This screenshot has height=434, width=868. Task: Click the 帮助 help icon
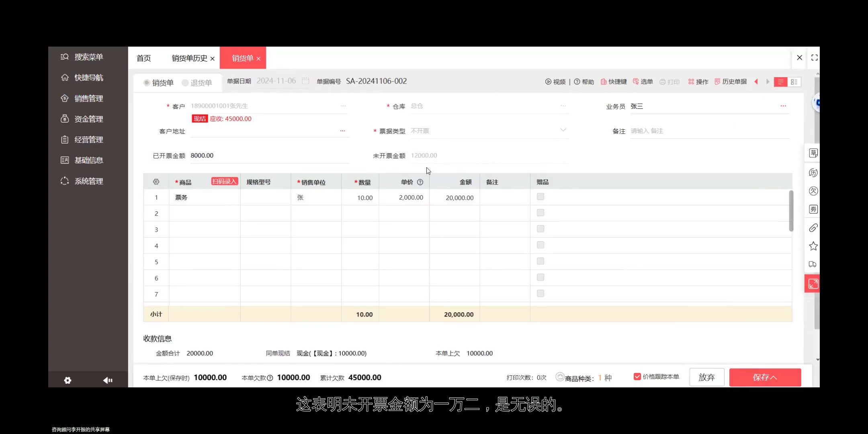pyautogui.click(x=584, y=82)
